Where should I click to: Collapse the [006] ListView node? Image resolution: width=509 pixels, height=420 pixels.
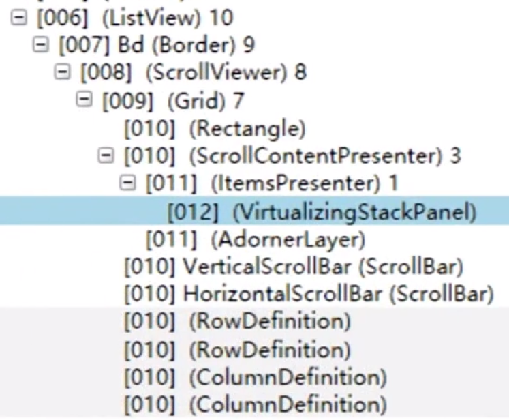point(18,18)
